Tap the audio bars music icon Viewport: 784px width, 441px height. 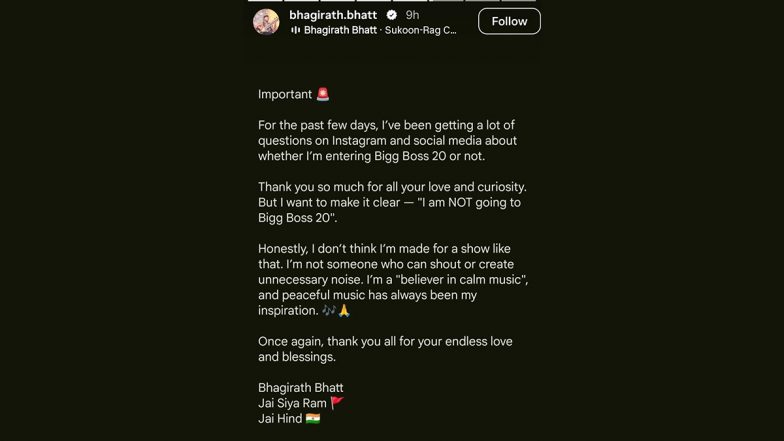pos(296,30)
